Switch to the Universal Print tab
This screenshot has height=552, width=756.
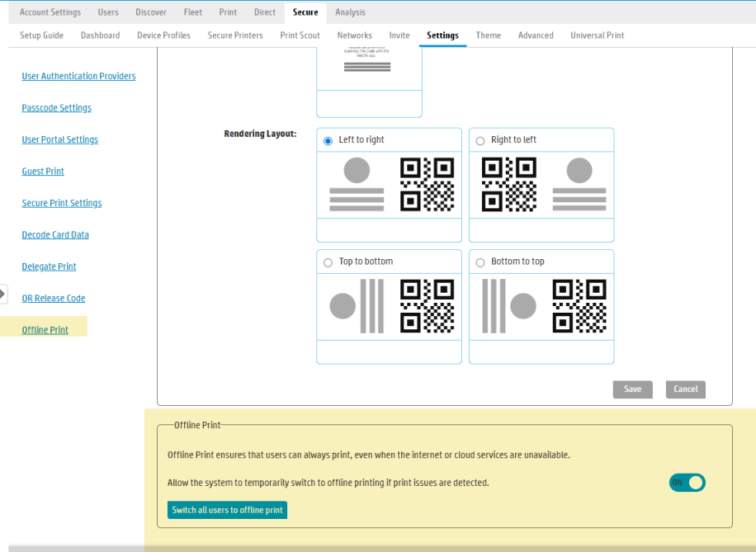(x=597, y=35)
